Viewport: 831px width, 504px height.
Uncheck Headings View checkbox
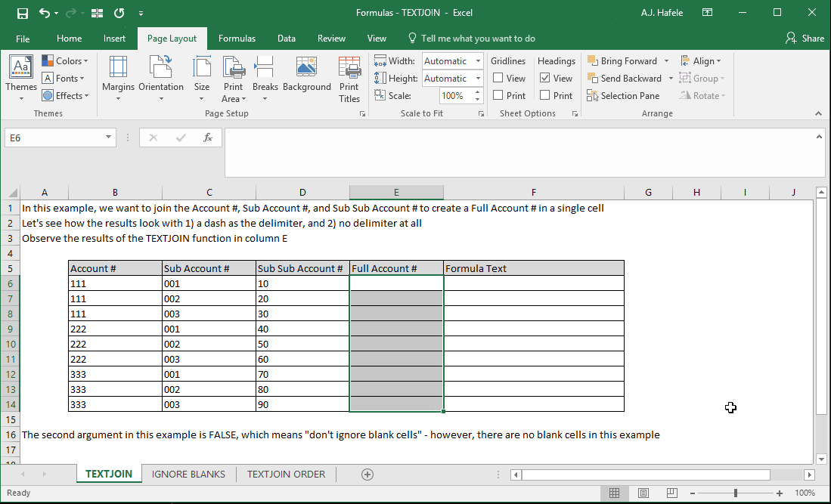click(544, 79)
